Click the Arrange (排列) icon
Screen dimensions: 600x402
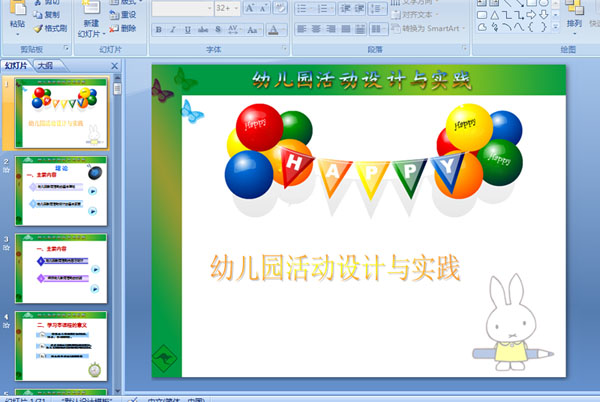(x=574, y=16)
